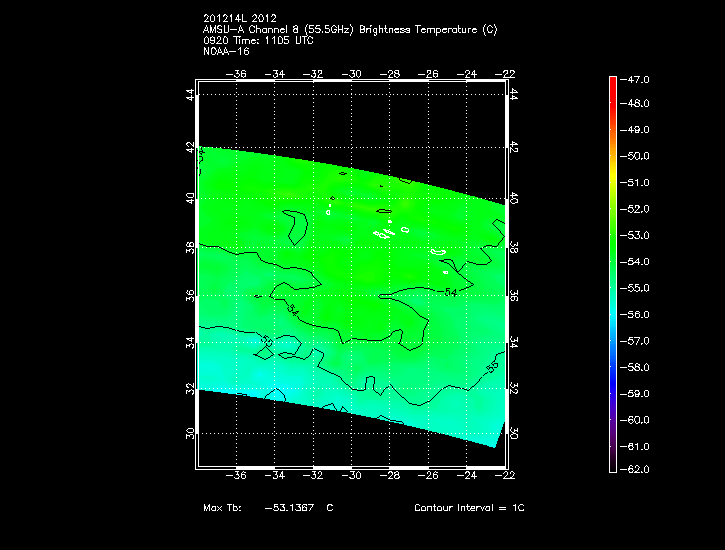Screen dimensions: 725x550
Task: Click the red top end of the color bar
Action: pyautogui.click(x=612, y=80)
